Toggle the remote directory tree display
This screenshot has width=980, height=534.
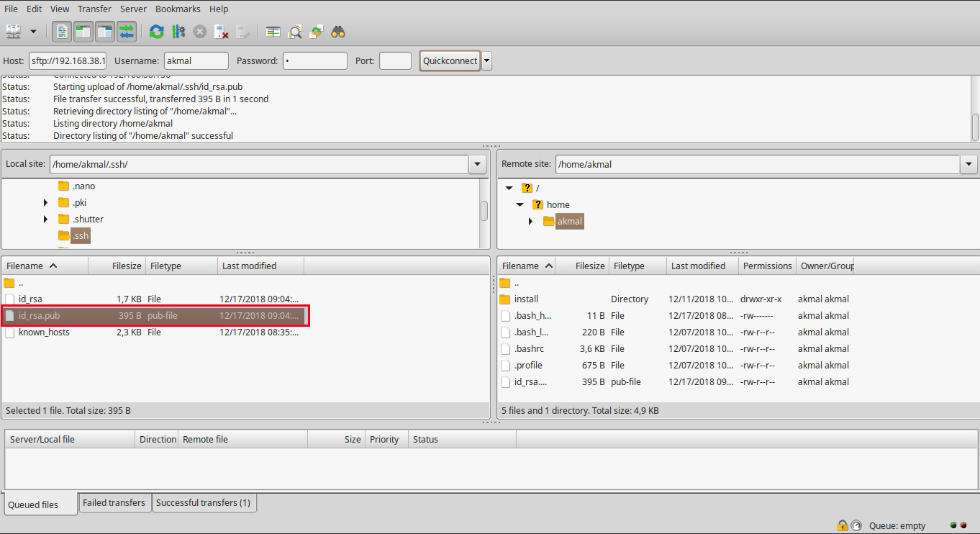pos(105,32)
